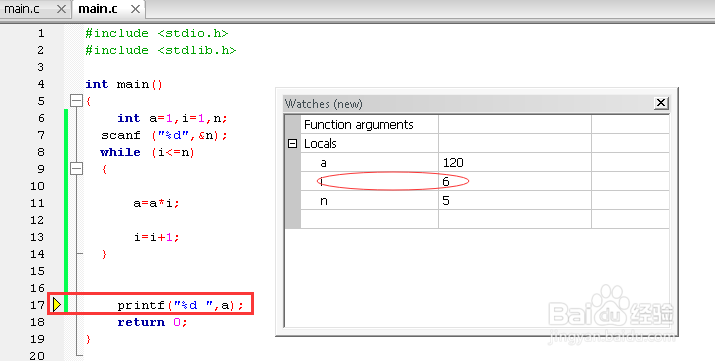
Task: Close the Watches (new) window
Action: click(661, 103)
